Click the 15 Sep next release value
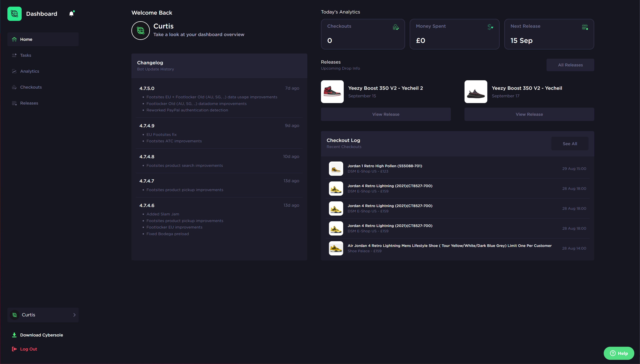The image size is (640, 364). click(x=521, y=40)
